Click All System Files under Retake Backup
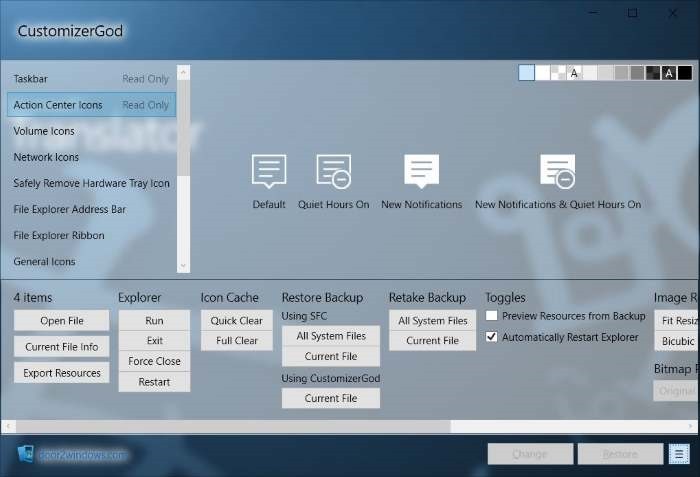This screenshot has height=477, width=700. 433,320
